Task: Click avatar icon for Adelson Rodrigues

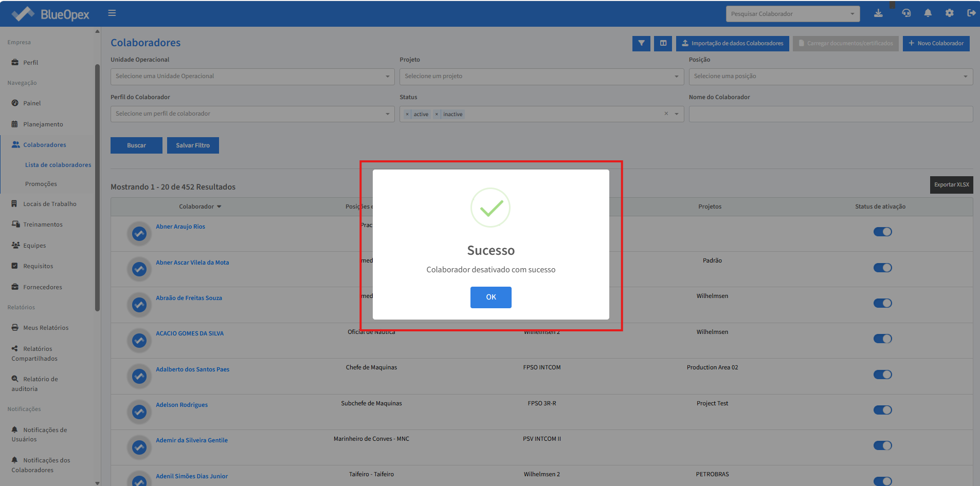Action: [139, 412]
